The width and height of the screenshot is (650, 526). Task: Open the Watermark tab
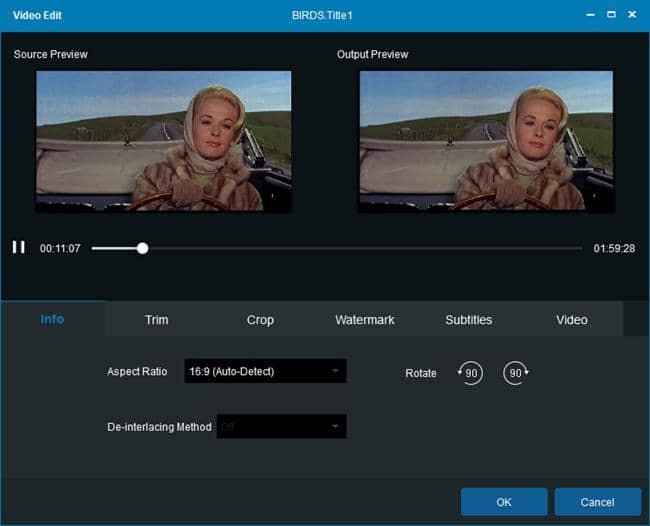pos(365,320)
